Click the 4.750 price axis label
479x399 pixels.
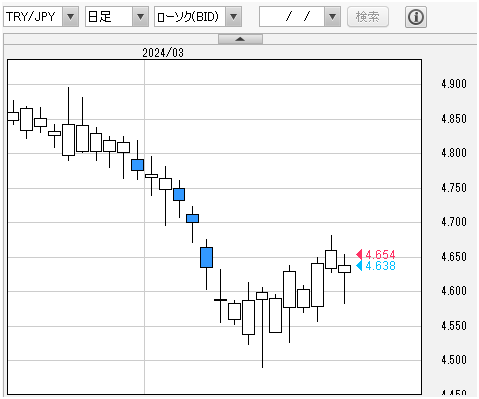454,188
